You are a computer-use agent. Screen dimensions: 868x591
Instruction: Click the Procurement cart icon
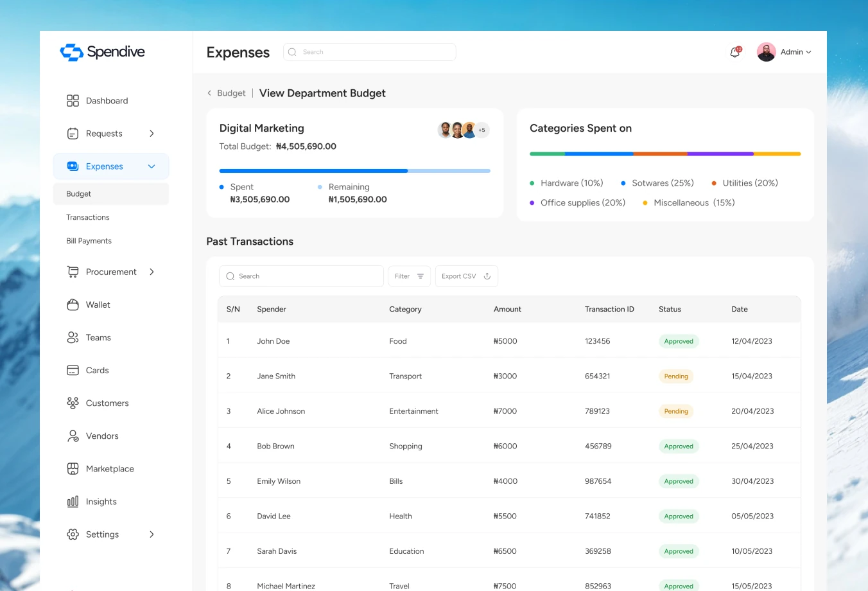pyautogui.click(x=73, y=272)
